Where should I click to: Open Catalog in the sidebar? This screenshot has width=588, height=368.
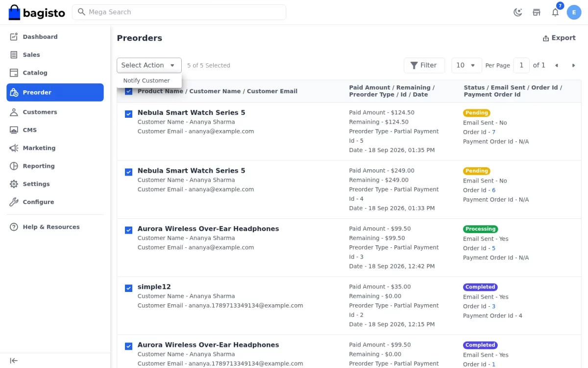coord(55,73)
